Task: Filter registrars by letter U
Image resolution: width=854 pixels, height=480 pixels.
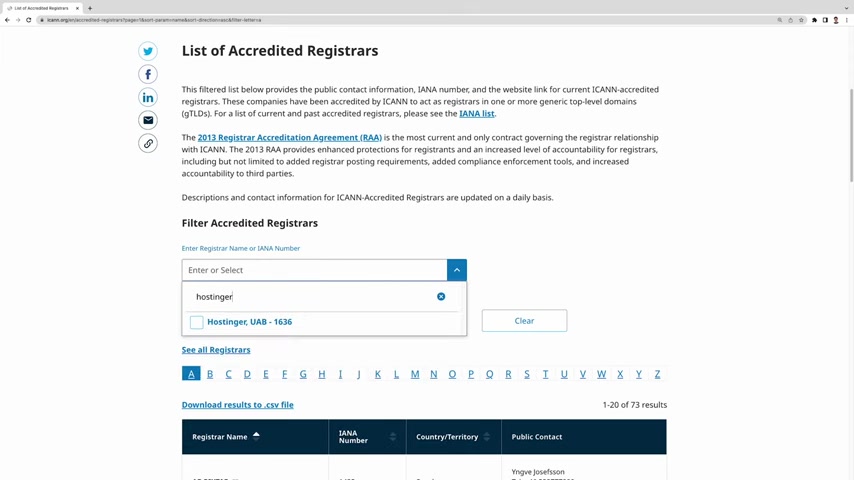Action: pos(564,374)
